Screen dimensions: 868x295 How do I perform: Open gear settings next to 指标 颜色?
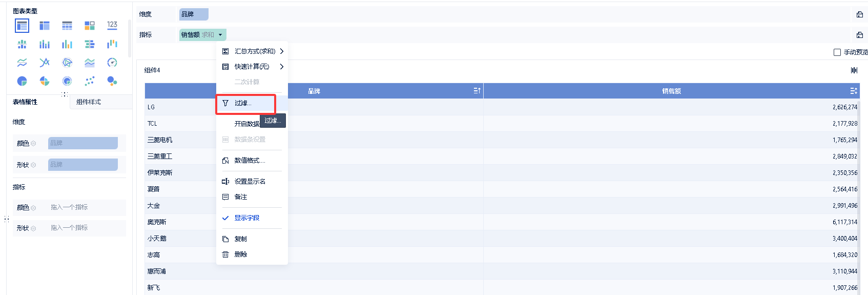33,208
